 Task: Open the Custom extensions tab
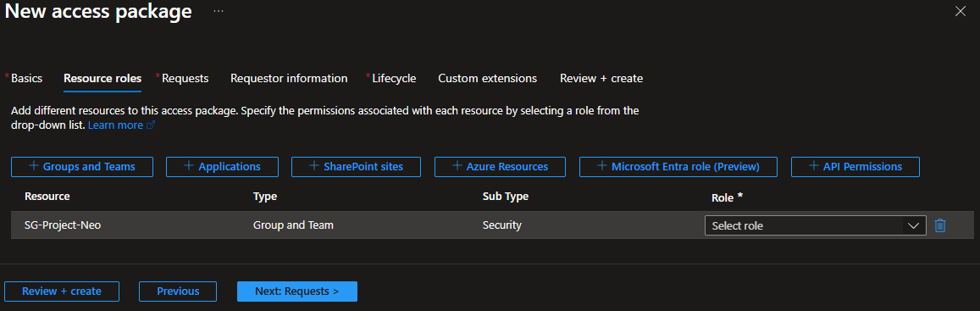point(488,78)
